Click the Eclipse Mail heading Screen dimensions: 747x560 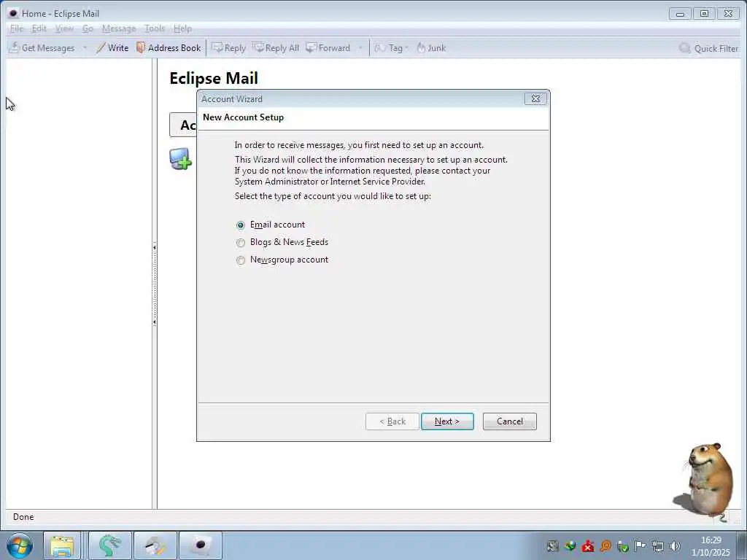pyautogui.click(x=214, y=78)
